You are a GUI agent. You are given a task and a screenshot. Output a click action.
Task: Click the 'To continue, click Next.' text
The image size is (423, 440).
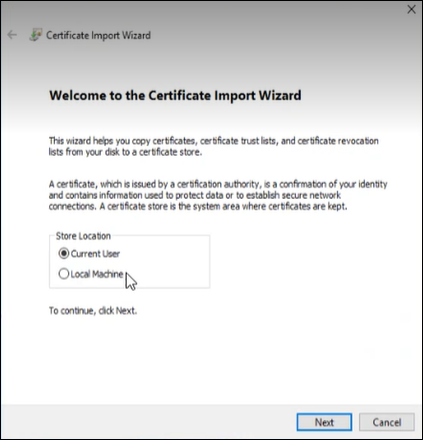point(93,311)
